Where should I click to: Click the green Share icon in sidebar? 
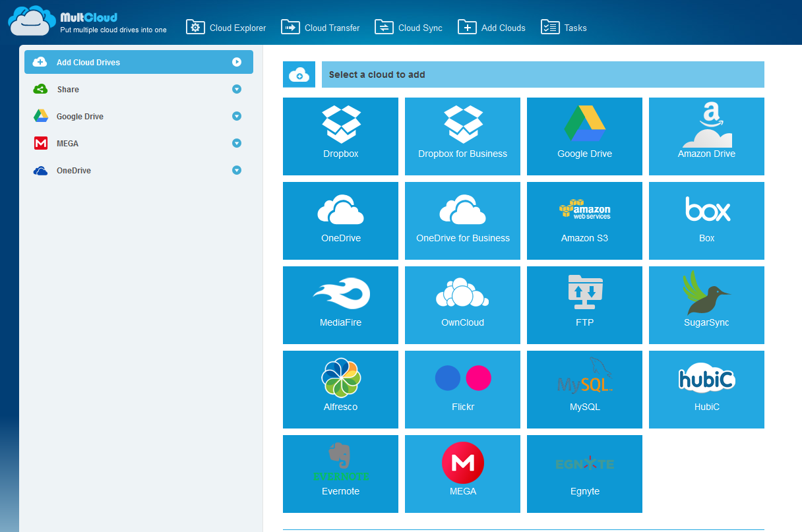[x=40, y=89]
